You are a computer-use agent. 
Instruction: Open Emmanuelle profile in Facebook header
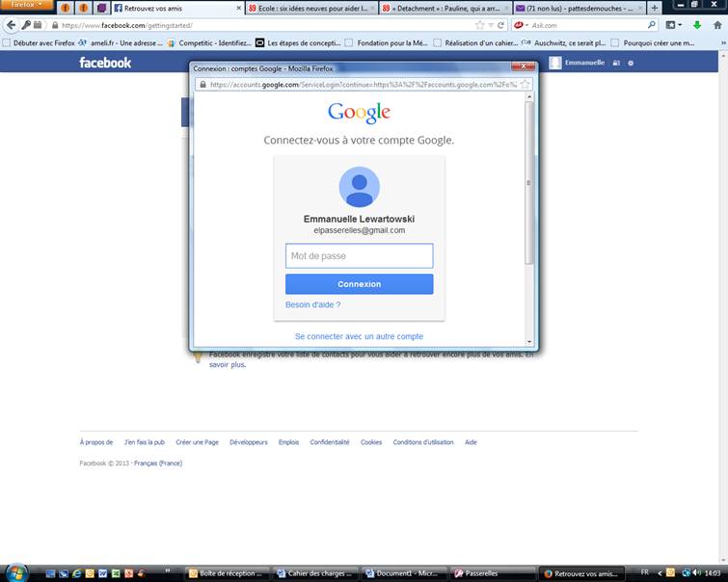[577, 63]
